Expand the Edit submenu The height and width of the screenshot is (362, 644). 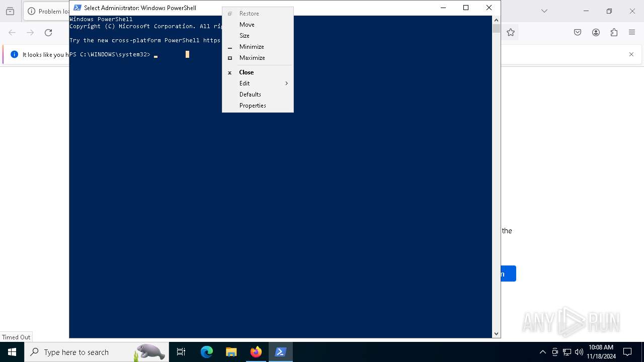pyautogui.click(x=258, y=83)
